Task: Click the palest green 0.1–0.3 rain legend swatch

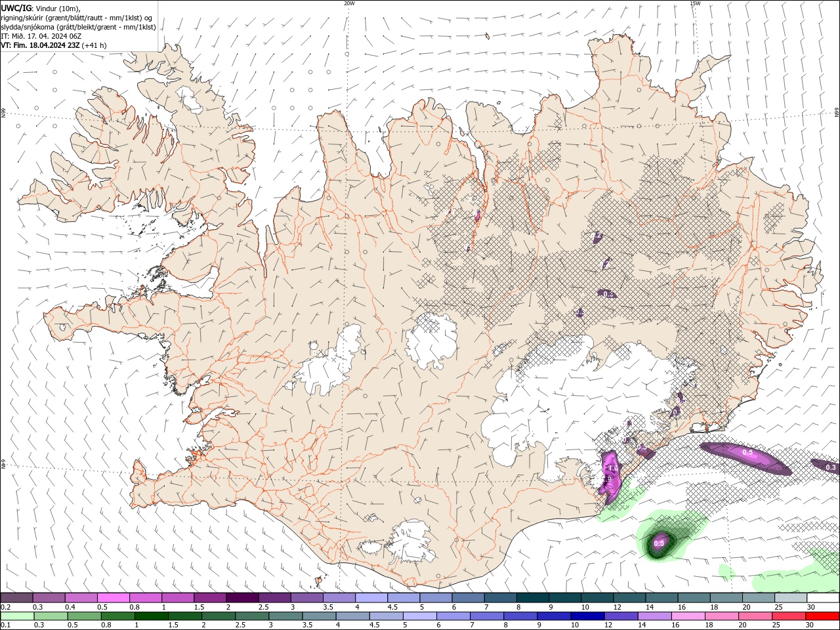Action: tap(17, 616)
